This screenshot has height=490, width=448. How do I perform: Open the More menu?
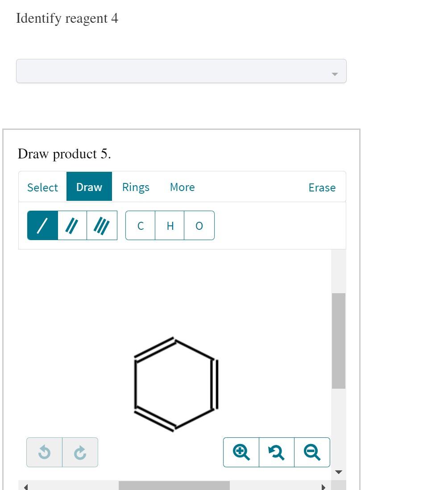(182, 187)
